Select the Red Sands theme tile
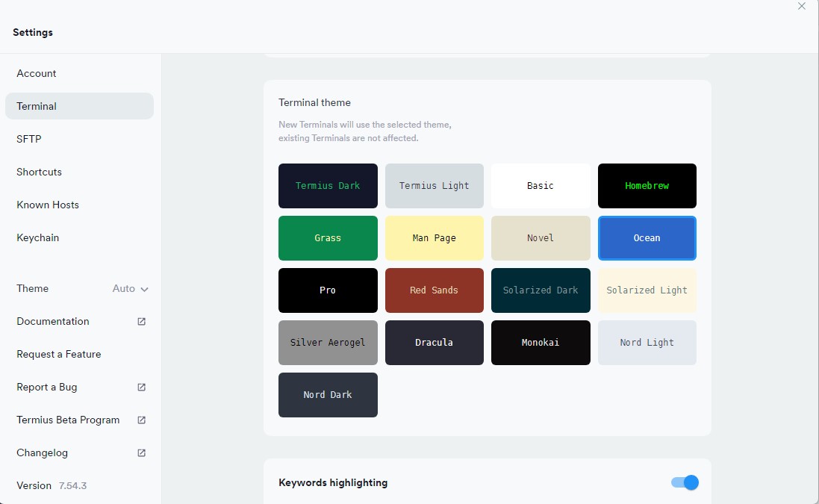Screen dimensions: 819x504 [434, 290]
